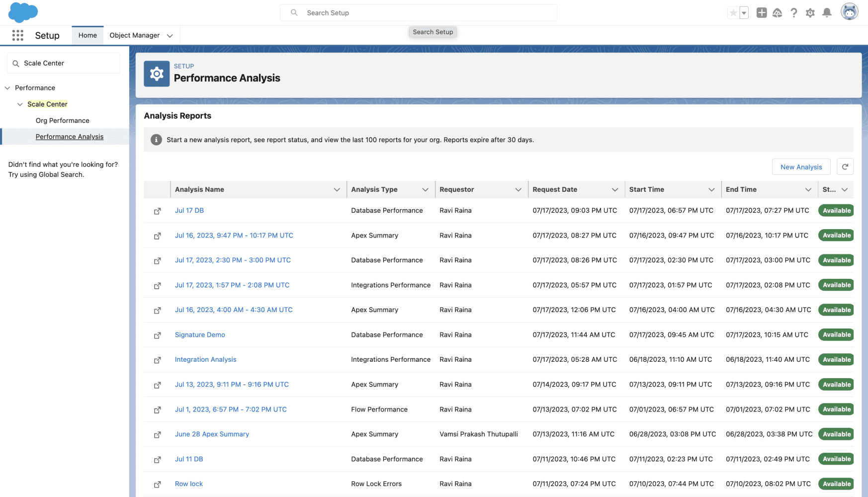The height and width of the screenshot is (497, 868).
Task: Click Available status badge for Jul 17 DB
Action: pyautogui.click(x=836, y=210)
